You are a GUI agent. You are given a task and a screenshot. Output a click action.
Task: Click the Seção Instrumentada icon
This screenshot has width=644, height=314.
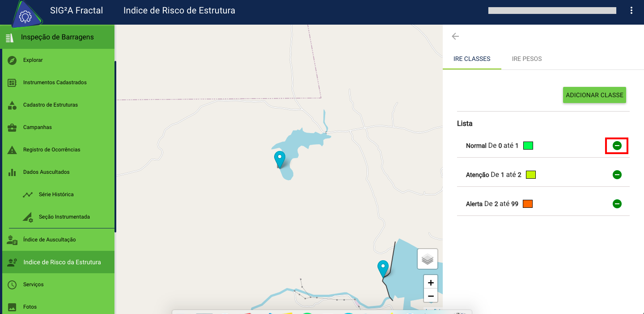(28, 217)
